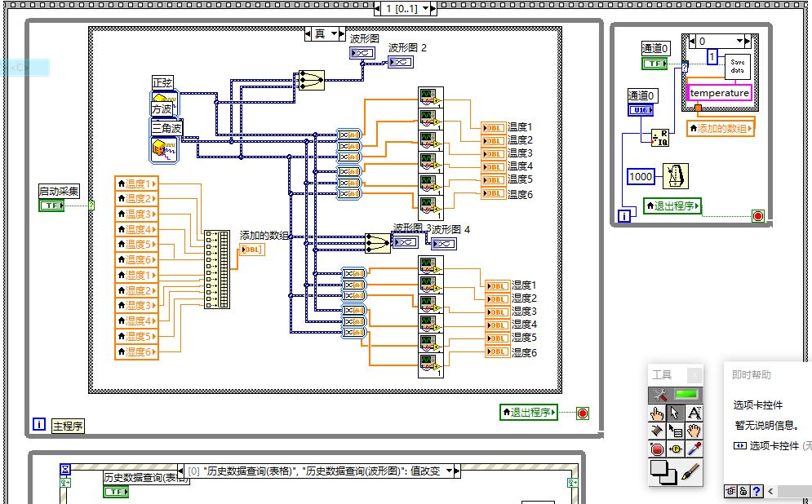The width and height of the screenshot is (812, 504).
Task: Select the lower Merge Signals function
Action: pyautogui.click(x=378, y=243)
